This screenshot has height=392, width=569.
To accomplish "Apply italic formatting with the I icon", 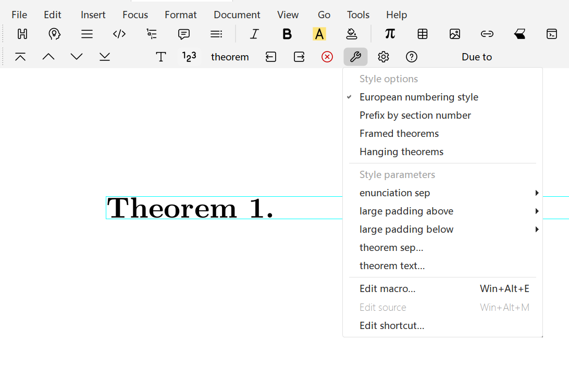I will (x=254, y=34).
